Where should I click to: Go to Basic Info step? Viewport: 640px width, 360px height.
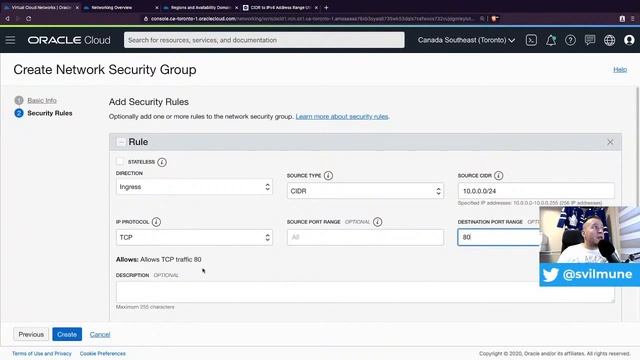click(42, 100)
